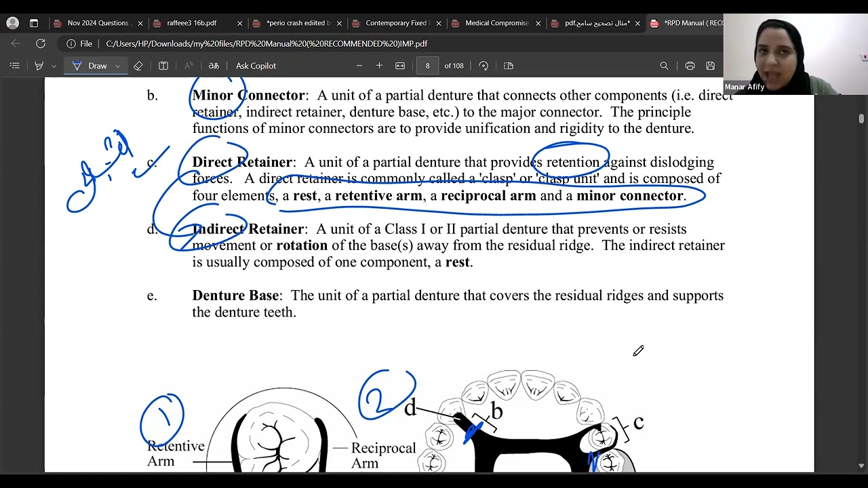Switch to the Arabic-titled pdf tab
868x488 pixels.
pos(595,23)
